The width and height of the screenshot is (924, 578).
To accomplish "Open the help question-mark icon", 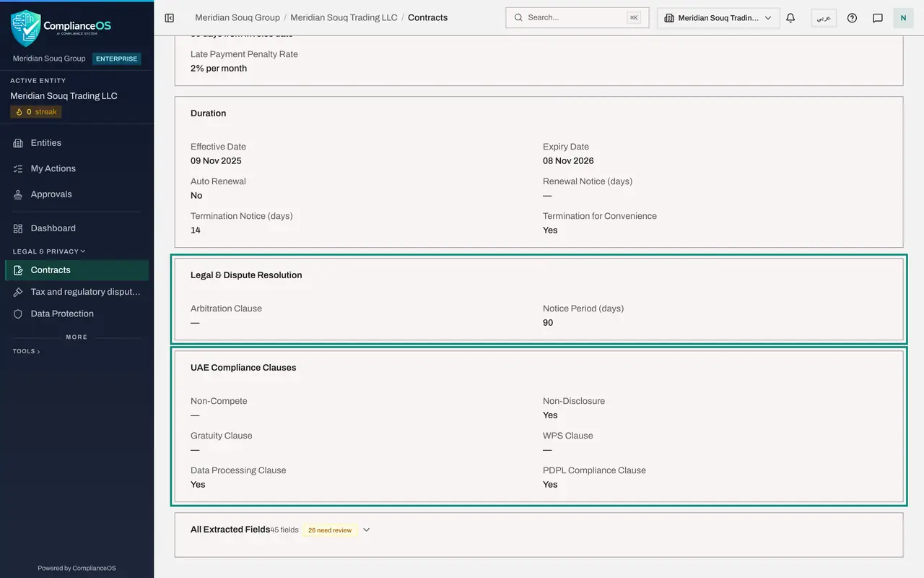I will pyautogui.click(x=852, y=17).
